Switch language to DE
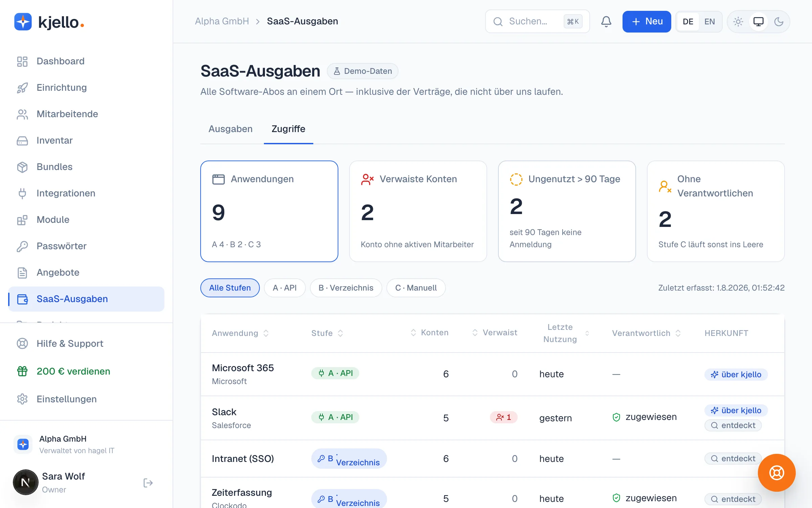Viewport: 812px width, 508px height. pos(688,22)
